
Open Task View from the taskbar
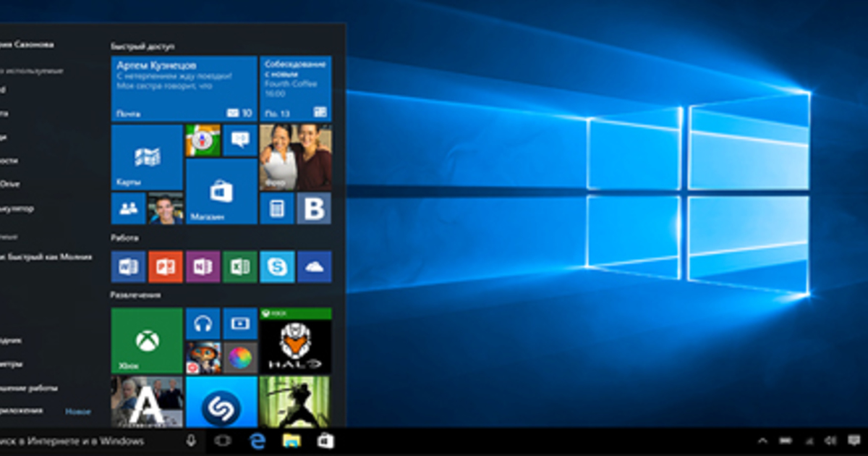tap(222, 441)
